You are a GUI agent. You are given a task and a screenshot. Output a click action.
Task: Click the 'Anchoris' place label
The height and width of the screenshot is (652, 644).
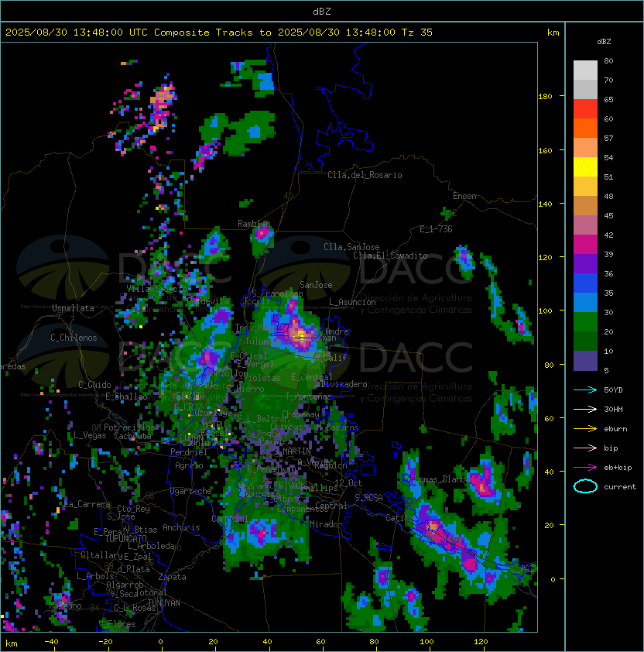(x=181, y=527)
